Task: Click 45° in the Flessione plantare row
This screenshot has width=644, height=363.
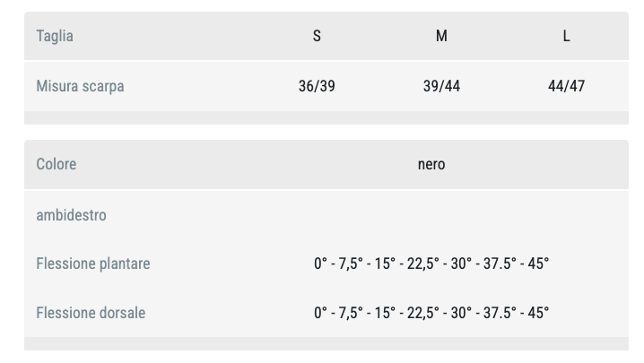Action: [x=538, y=264]
